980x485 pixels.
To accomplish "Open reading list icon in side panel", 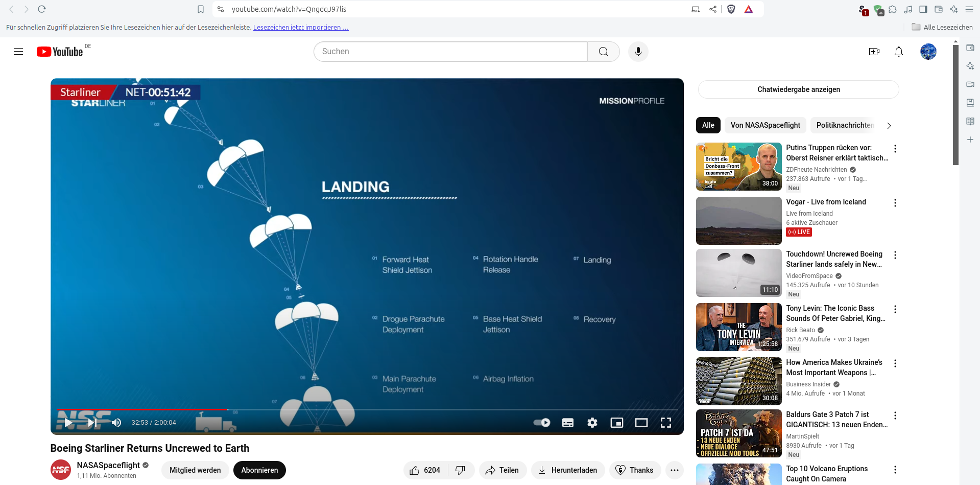I will click(970, 121).
